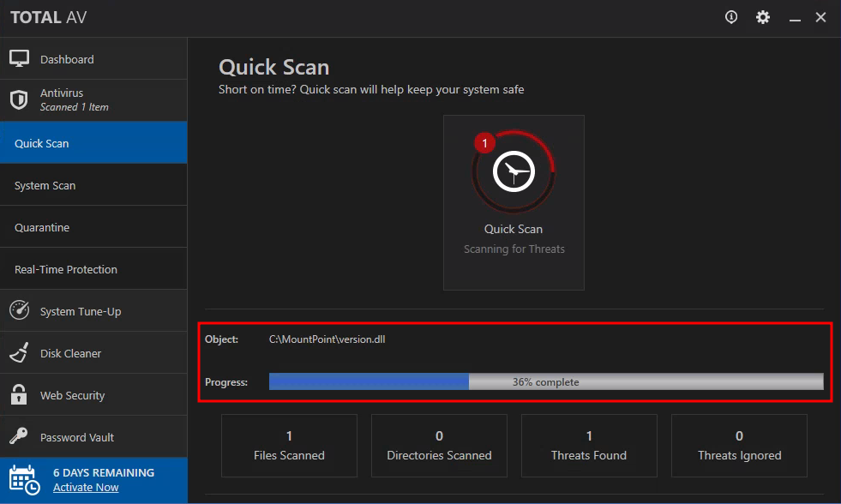Switch to System Scan
The height and width of the screenshot is (504, 841).
93,185
